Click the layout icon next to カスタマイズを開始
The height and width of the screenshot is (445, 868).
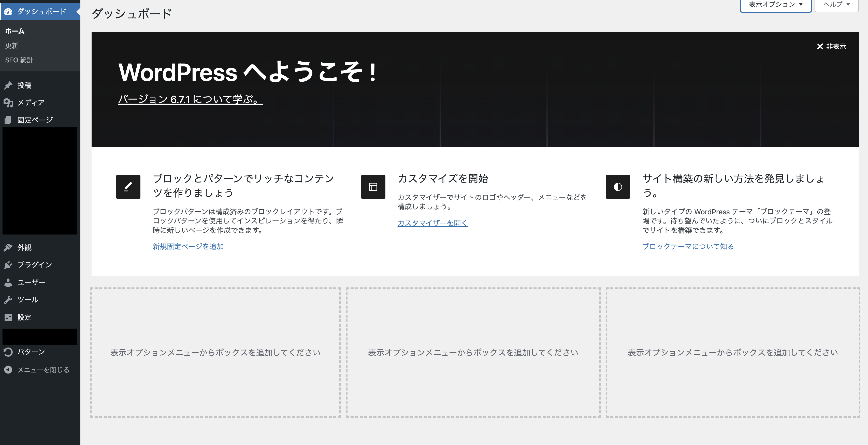pos(373,187)
